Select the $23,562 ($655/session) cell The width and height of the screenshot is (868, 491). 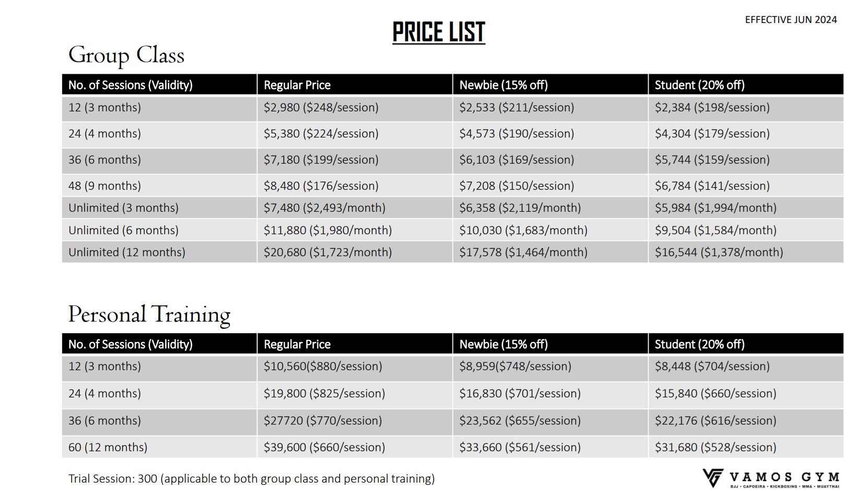pos(520,421)
